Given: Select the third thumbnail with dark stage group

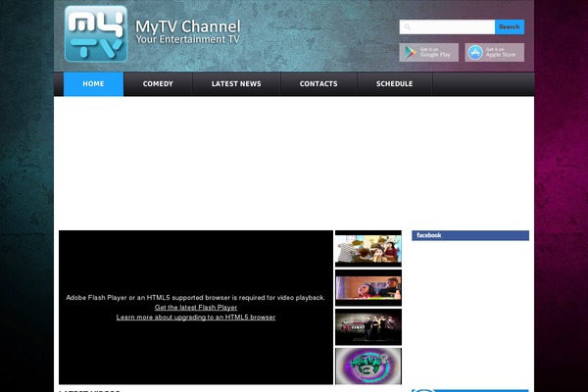Looking at the screenshot, I should pos(368,326).
